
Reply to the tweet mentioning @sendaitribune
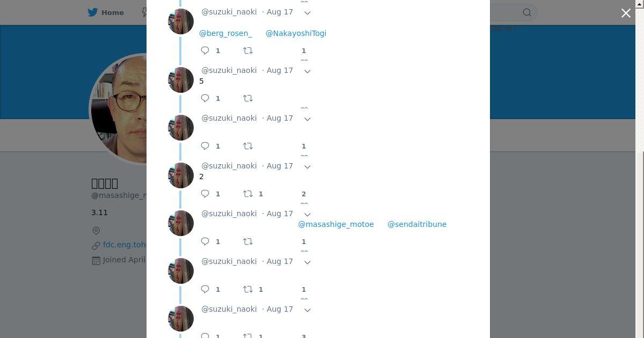(205, 241)
